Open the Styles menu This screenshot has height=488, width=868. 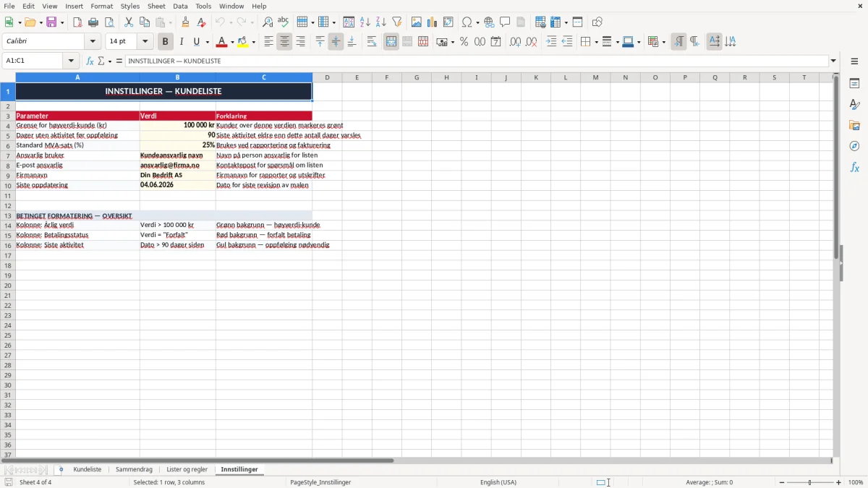pyautogui.click(x=130, y=6)
